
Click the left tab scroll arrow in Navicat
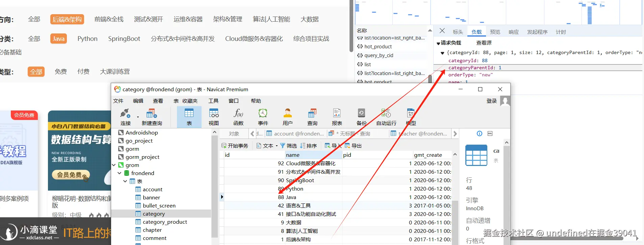tap(252, 134)
